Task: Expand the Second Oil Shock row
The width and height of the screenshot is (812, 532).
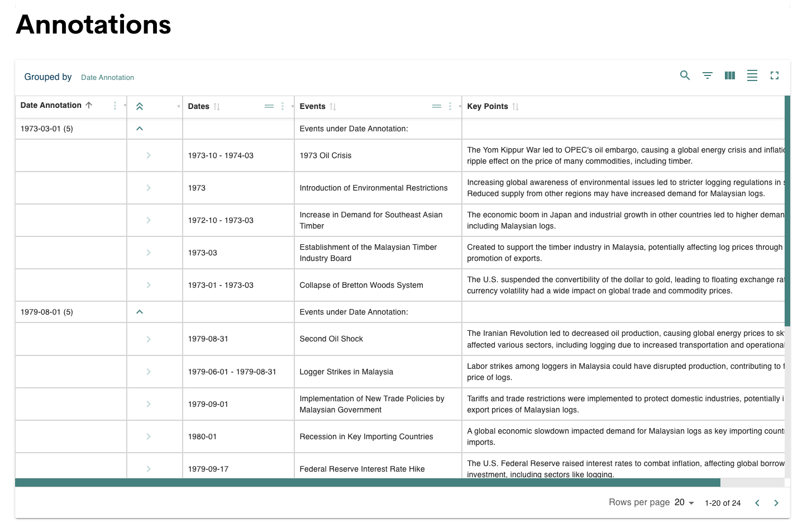Action: [149, 339]
